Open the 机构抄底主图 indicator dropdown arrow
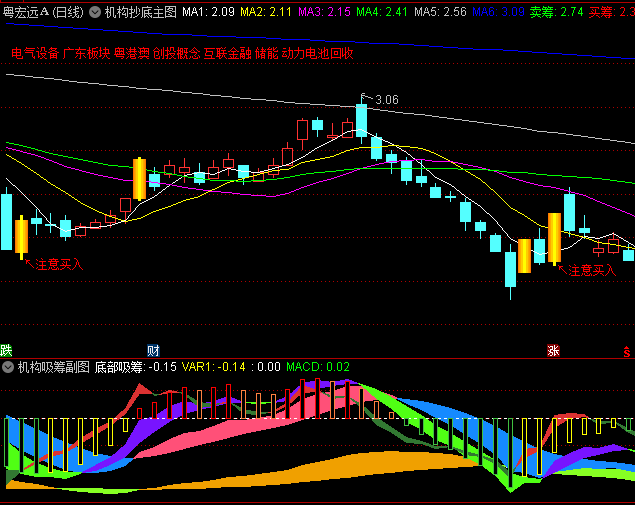 (x=95, y=12)
